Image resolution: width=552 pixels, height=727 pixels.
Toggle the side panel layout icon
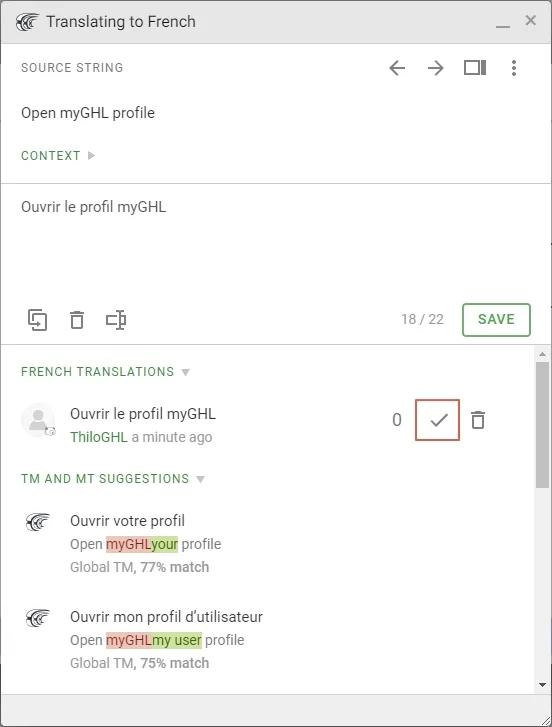(475, 68)
